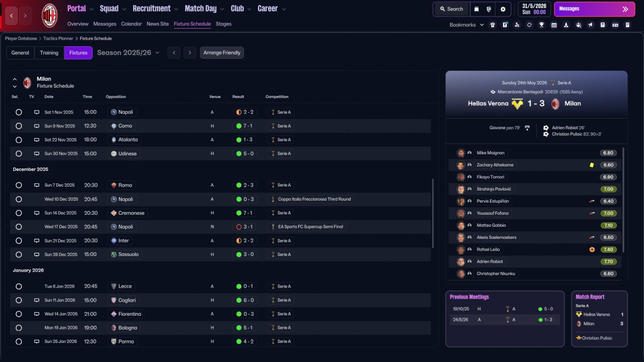Click the Arrange Friendly button

(x=222, y=53)
